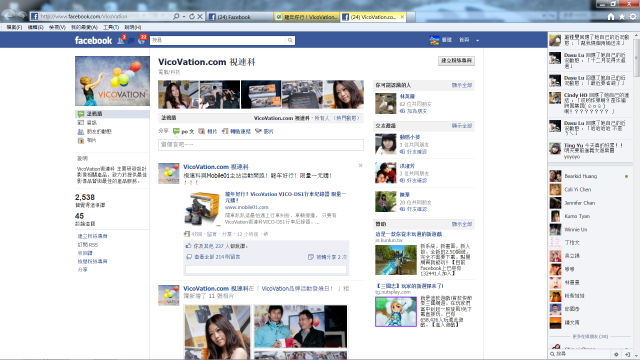The image size is (640, 360).
Task: Choose the link share composer option
Action: point(236,131)
